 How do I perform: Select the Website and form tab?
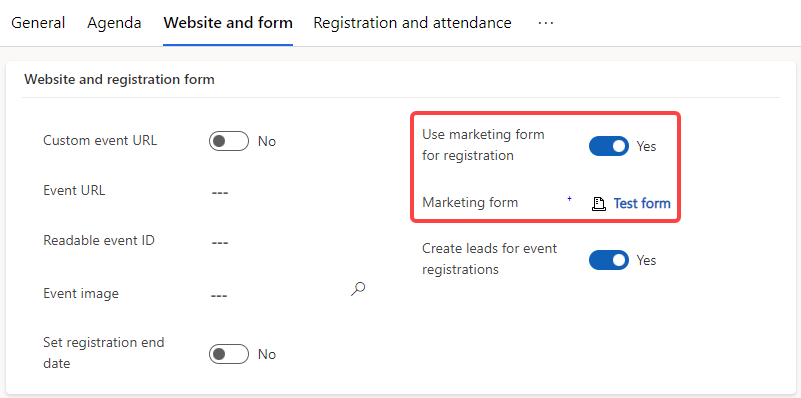(x=228, y=23)
